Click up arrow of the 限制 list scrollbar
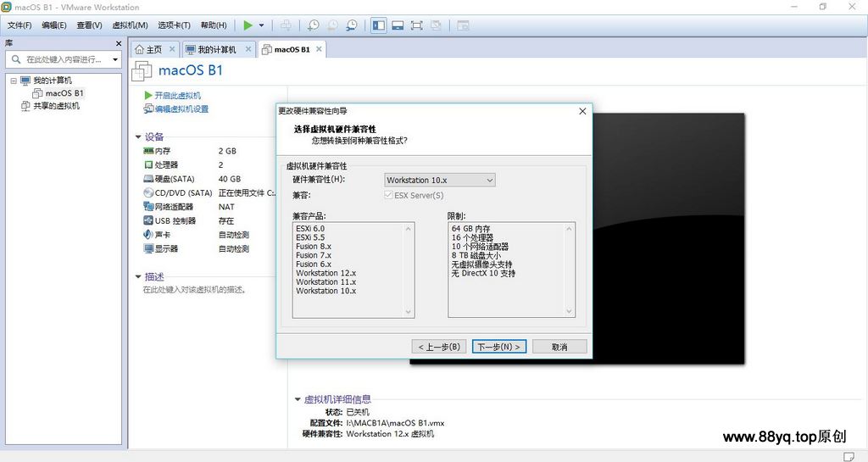The image size is (868, 462). [x=569, y=229]
